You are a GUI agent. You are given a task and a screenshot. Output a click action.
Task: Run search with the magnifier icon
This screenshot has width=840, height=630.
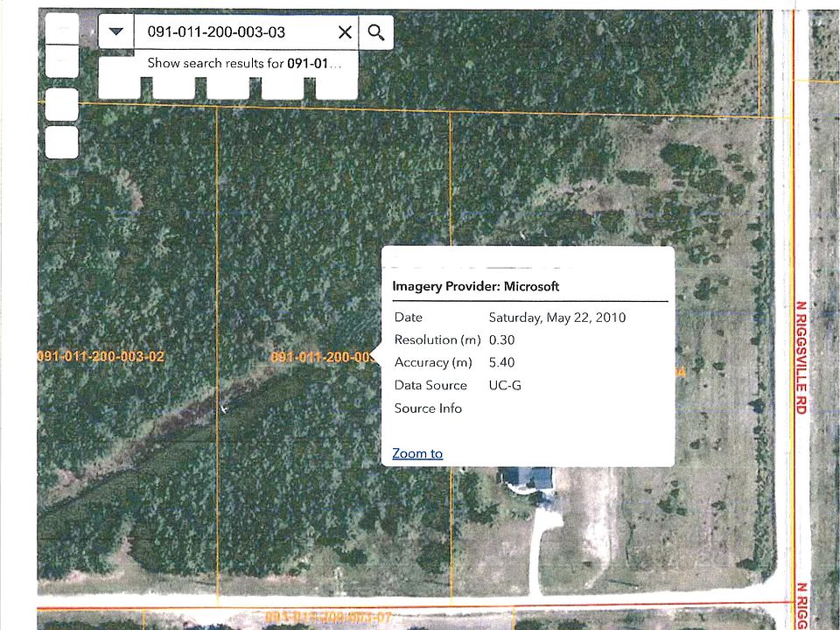click(x=376, y=32)
